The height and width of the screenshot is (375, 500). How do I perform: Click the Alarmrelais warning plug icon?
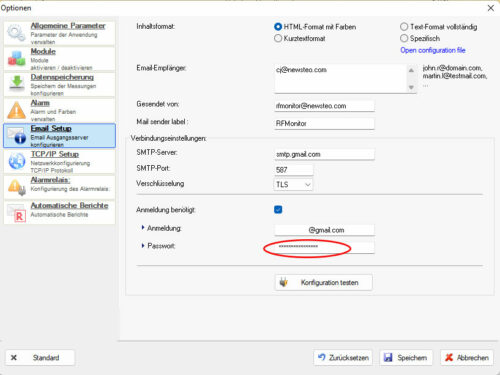click(17, 187)
